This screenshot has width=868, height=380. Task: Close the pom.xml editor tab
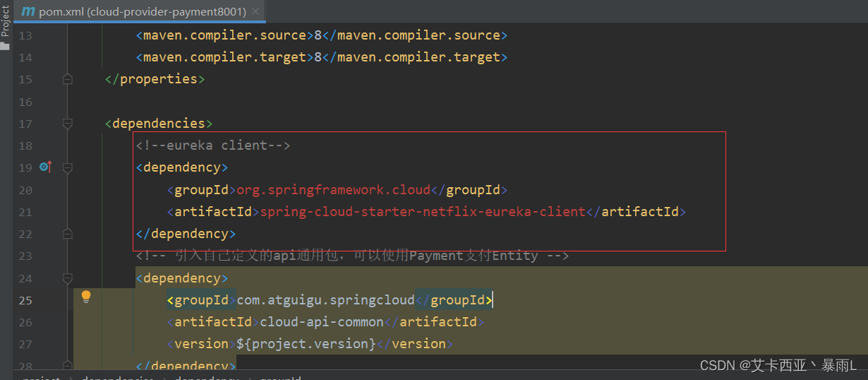[x=255, y=12]
